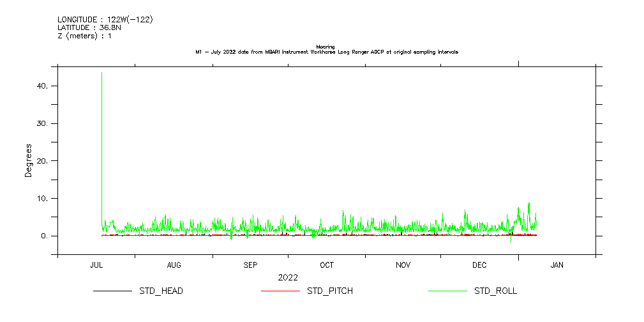The image size is (644, 322).
Task: Click the SEP month label on x-axis
Action: (x=250, y=265)
